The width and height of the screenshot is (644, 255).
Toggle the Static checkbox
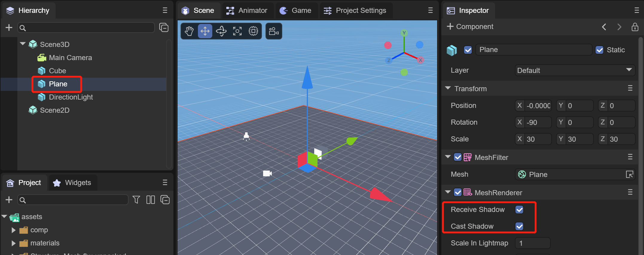pyautogui.click(x=599, y=50)
